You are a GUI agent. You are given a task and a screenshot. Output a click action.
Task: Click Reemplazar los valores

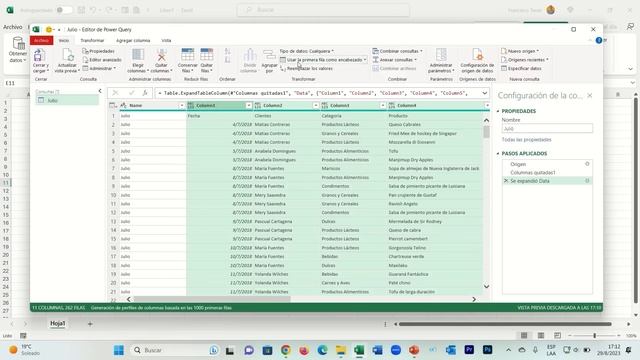(x=307, y=69)
